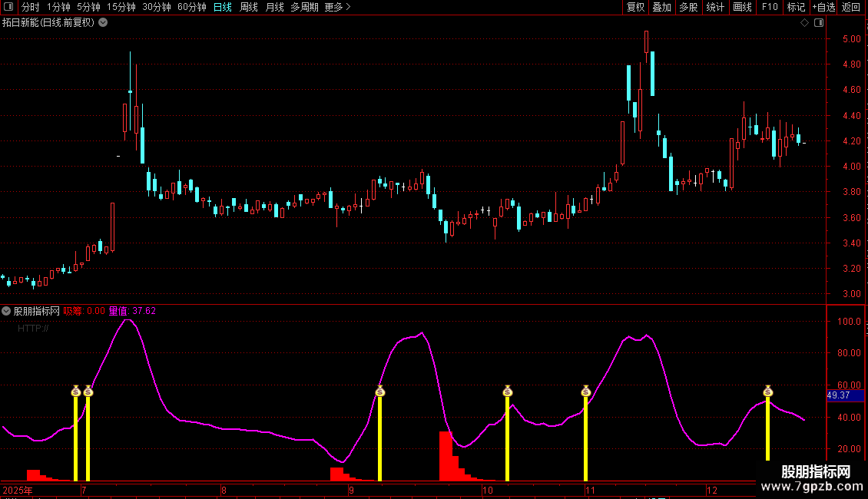868x499 pixels.
Task: Switch to 分时 intraday view
Action: (31, 7)
